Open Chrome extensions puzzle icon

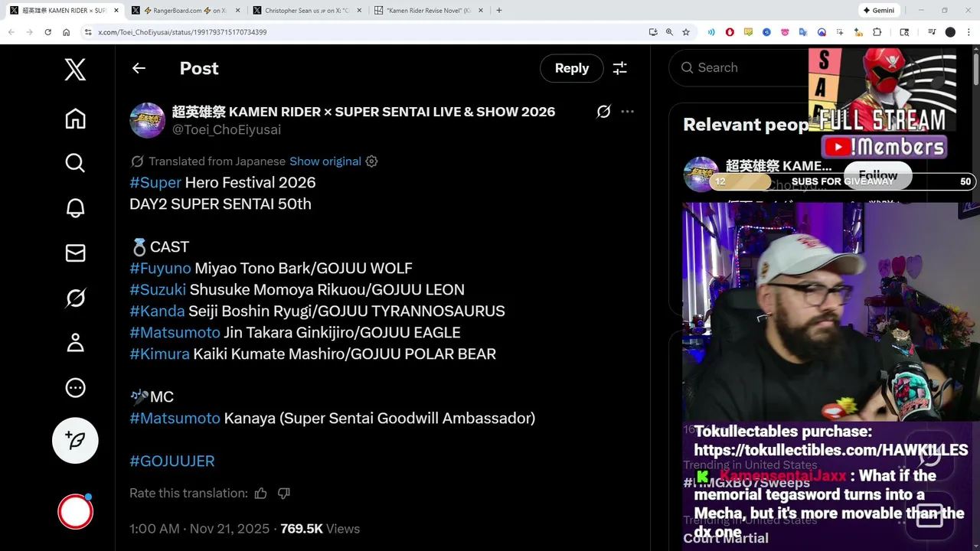click(x=877, y=32)
